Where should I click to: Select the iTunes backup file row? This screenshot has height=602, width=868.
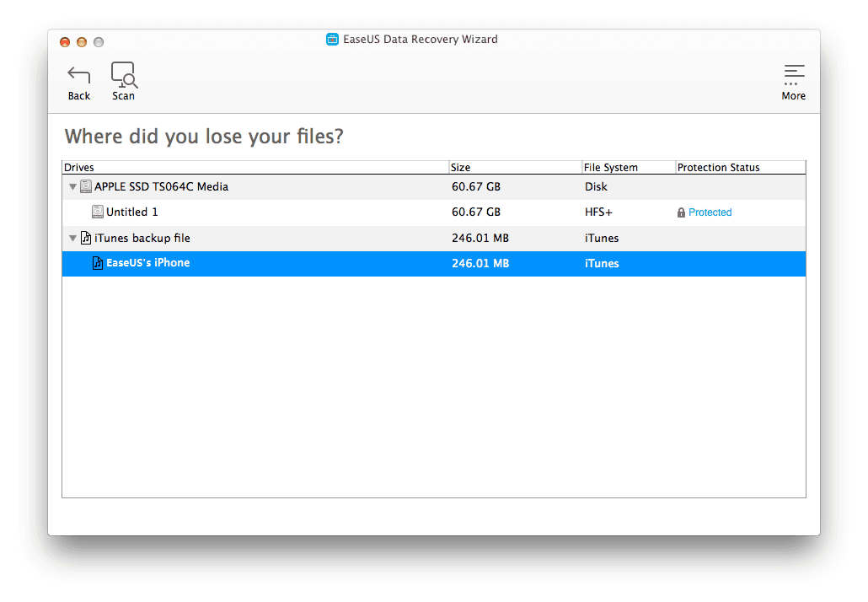(x=434, y=238)
